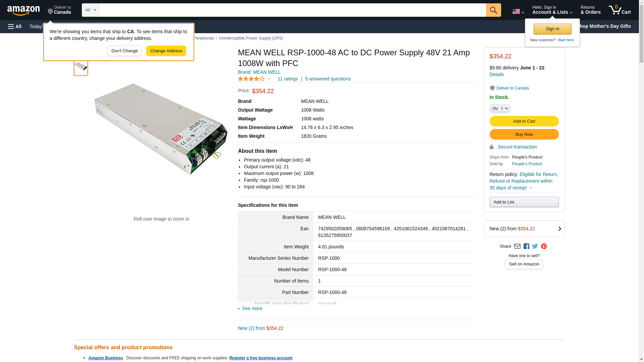Click into the search text field
Image resolution: width=644 pixels, height=362 pixels.
pos(292,10)
